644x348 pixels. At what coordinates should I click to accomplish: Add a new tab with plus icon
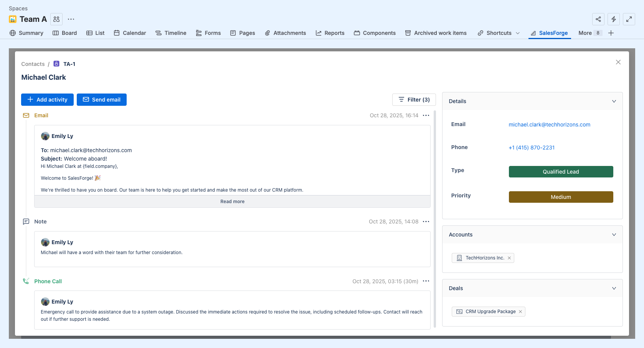point(611,33)
